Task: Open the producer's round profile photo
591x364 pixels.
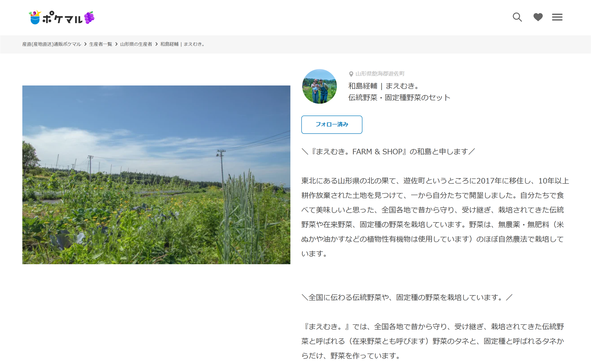Action: tap(319, 86)
